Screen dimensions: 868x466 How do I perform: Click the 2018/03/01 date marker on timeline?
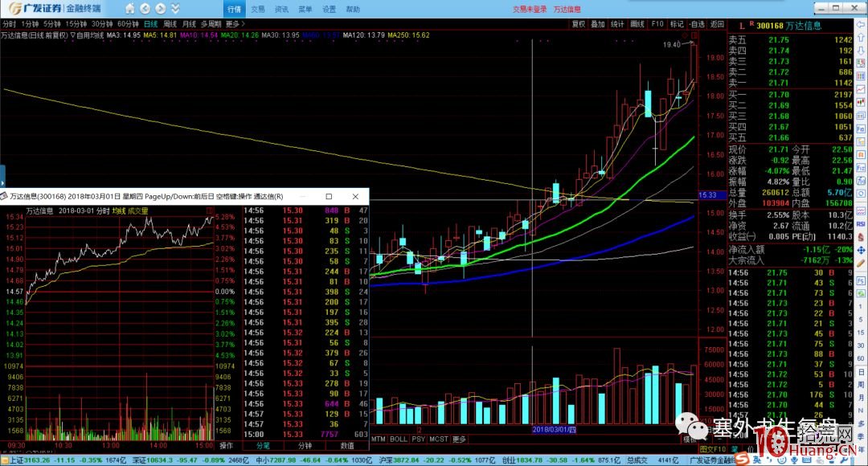pos(554,430)
